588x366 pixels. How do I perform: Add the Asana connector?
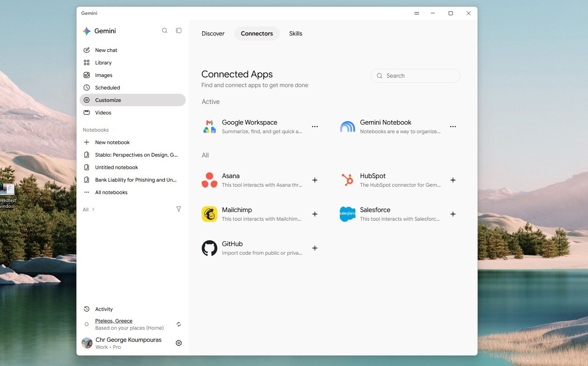[x=315, y=180]
